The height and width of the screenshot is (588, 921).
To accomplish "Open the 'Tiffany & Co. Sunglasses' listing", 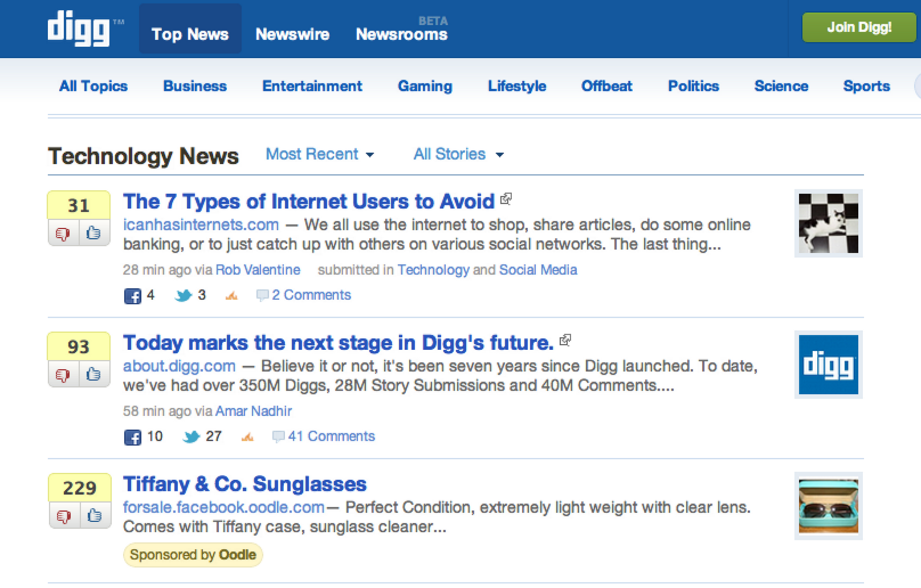I will pyautogui.click(x=245, y=484).
